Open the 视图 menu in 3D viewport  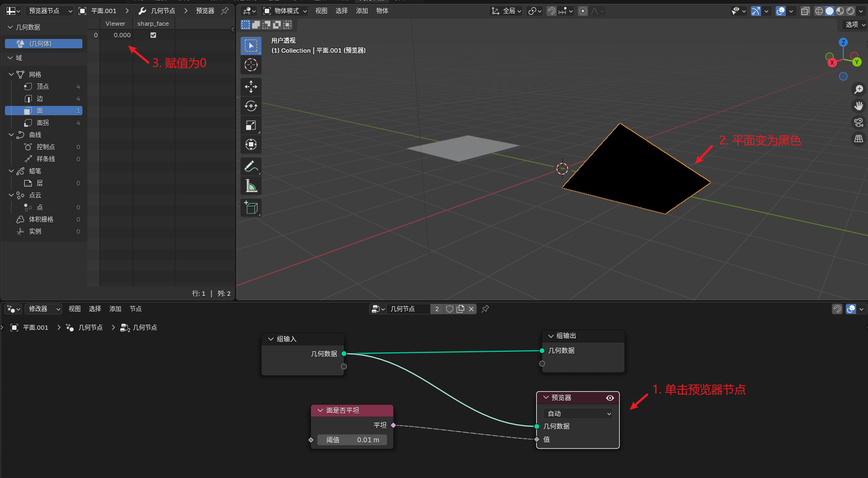[321, 11]
